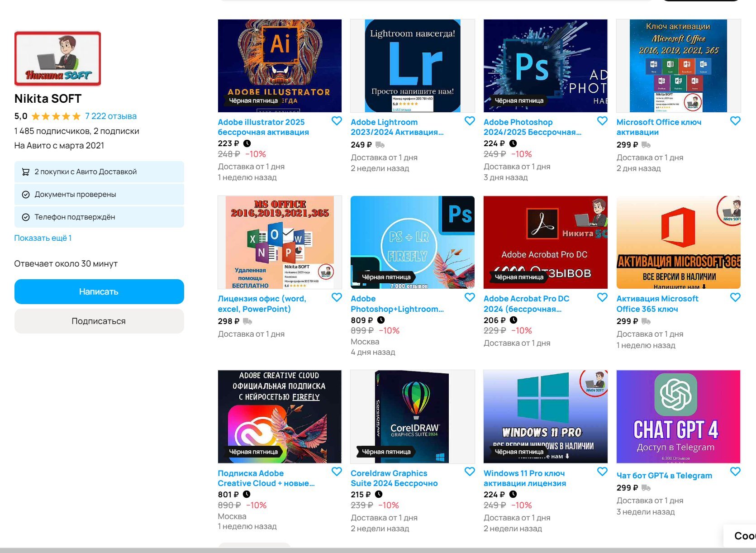Screen dimensions: 756x553
Task: Open Adobe Illustrator lion thumbnail
Action: click(280, 66)
